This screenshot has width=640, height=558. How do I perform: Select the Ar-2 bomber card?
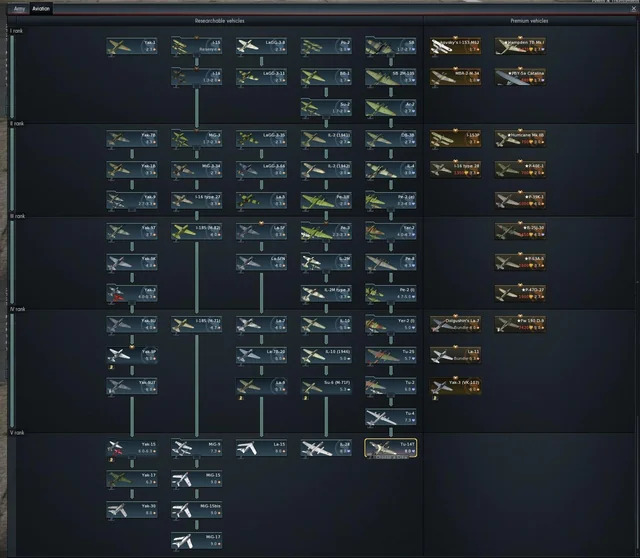point(391,108)
